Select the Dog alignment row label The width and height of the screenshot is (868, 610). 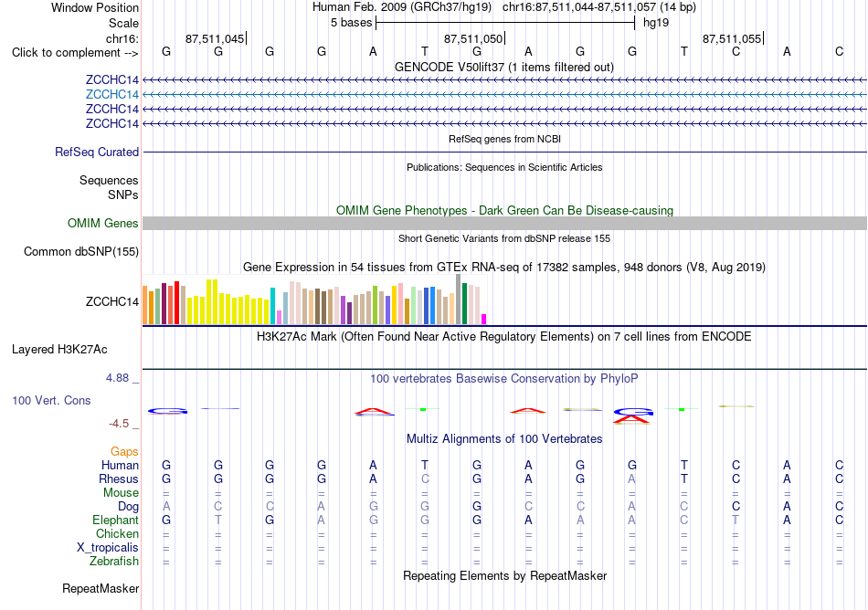click(128, 507)
